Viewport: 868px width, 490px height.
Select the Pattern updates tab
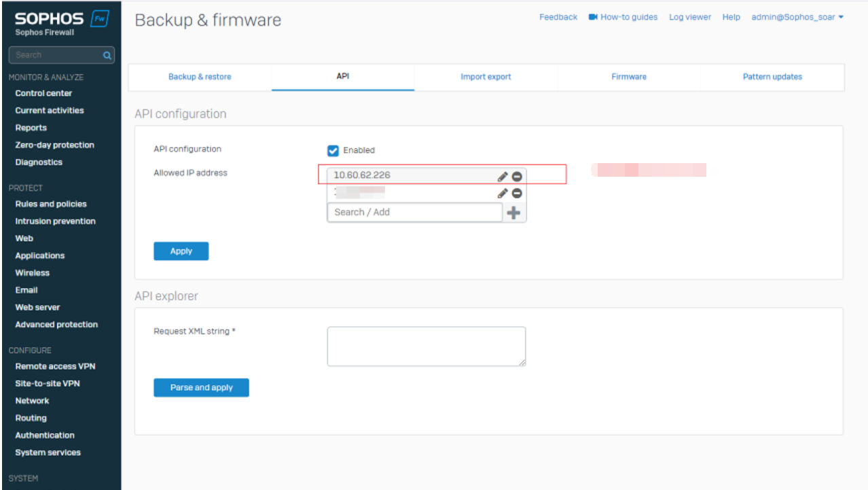pyautogui.click(x=772, y=77)
